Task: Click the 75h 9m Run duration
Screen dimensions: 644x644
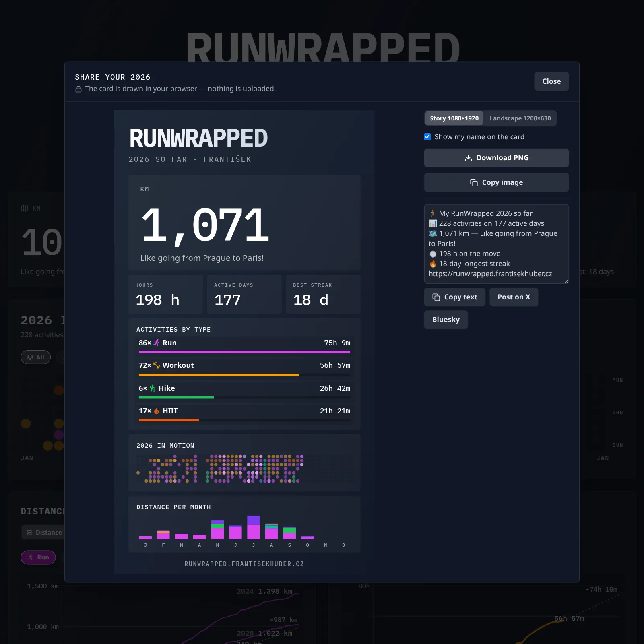Action: click(x=337, y=343)
